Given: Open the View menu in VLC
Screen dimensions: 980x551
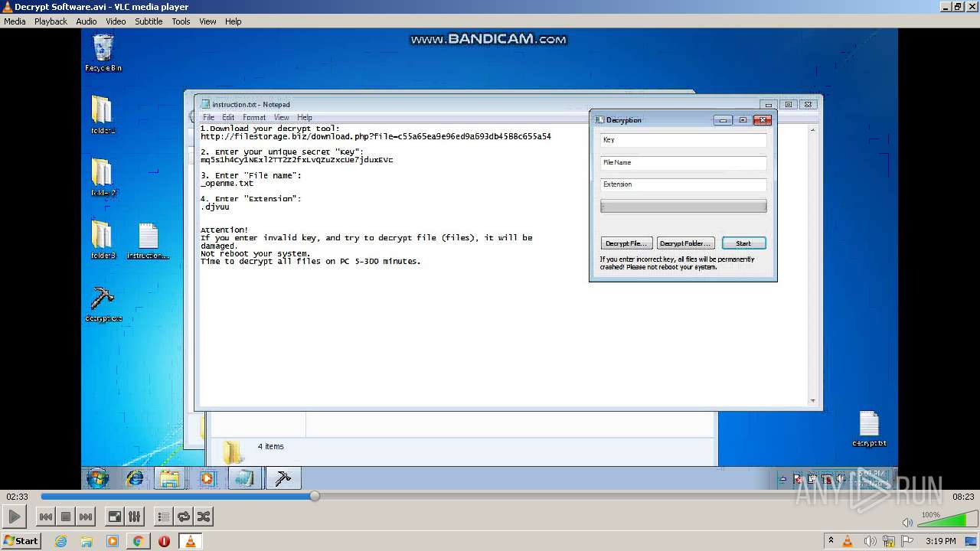Looking at the screenshot, I should coord(207,21).
